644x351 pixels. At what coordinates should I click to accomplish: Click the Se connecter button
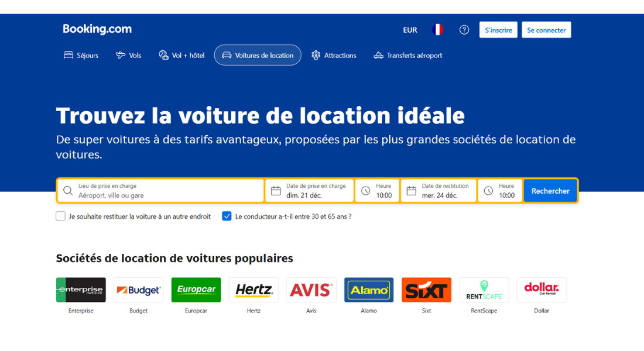pos(546,30)
